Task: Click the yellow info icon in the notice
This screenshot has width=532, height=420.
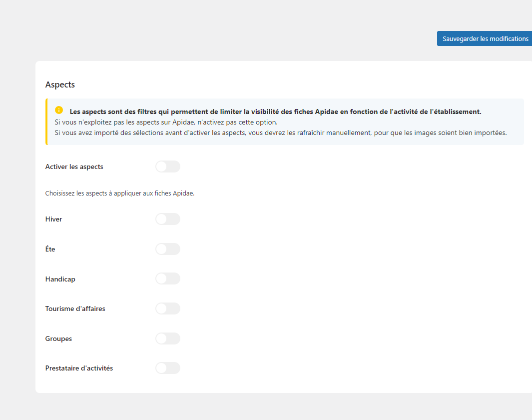Action: pyautogui.click(x=59, y=110)
